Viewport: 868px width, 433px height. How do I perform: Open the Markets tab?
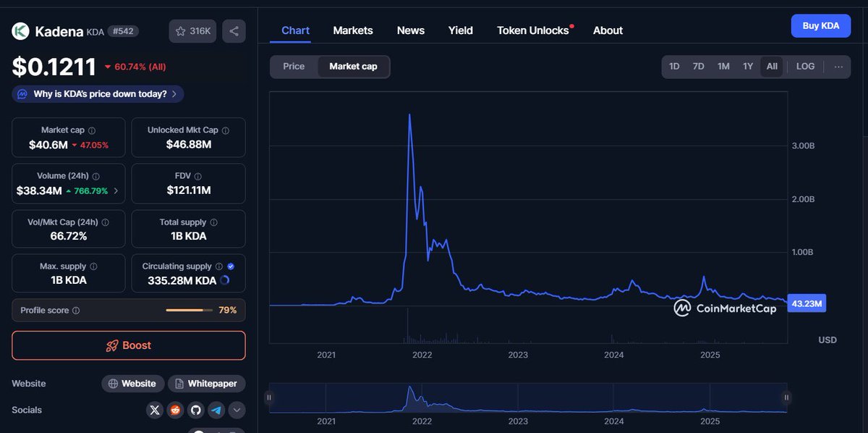pos(353,30)
